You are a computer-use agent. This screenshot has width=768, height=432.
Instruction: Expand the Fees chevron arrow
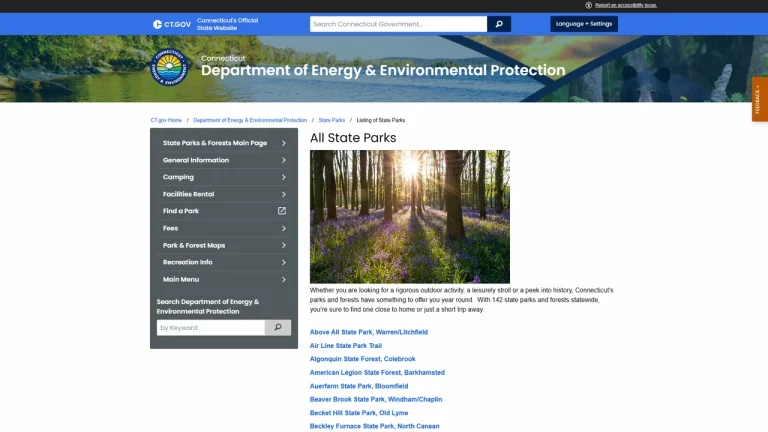284,228
